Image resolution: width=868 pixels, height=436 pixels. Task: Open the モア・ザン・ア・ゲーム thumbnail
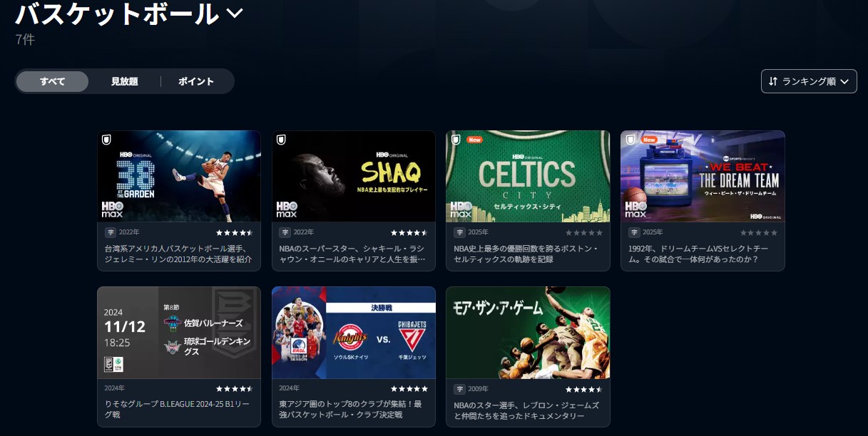528,333
